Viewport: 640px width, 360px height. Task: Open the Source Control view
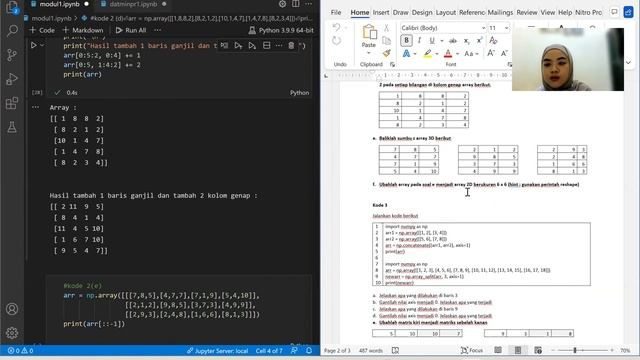point(12,55)
